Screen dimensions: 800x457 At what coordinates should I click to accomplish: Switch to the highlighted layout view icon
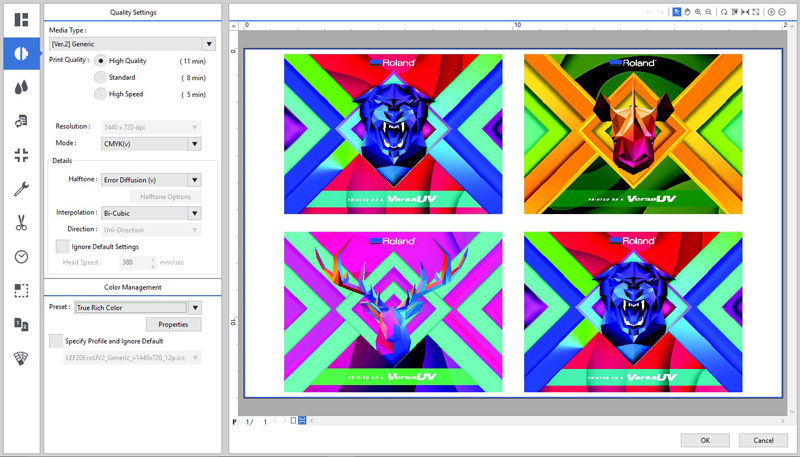click(302, 421)
